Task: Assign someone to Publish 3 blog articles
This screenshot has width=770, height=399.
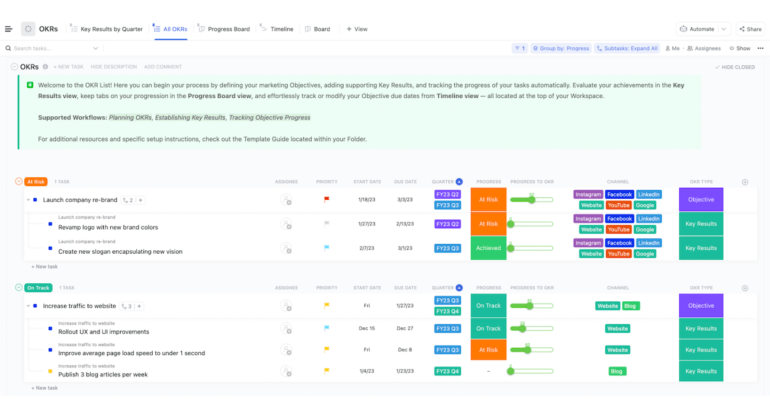Action: (286, 372)
